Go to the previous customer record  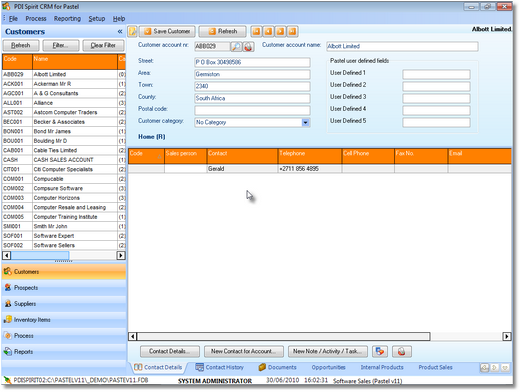(x=268, y=31)
